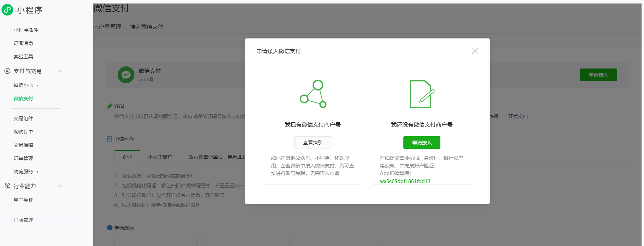Open 交易组件 in the sidebar
Viewport: 644px width, 246px height.
coord(23,118)
